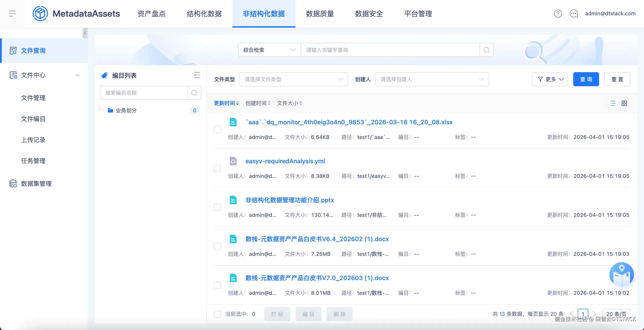Switch to grid view layout icon
This screenshot has width=644, height=330.
point(624,103)
